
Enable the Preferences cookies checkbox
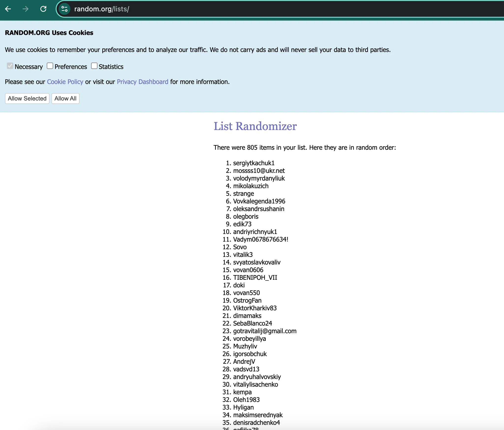[x=50, y=66]
